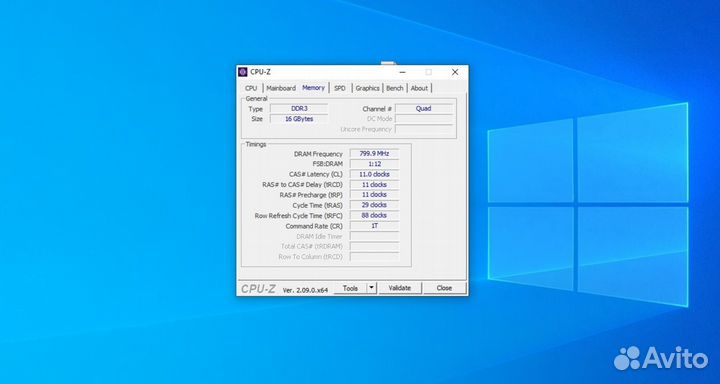Click the Ver. 2.09.0.x64 version text
Screen dimensions: 720x384
[305, 290]
